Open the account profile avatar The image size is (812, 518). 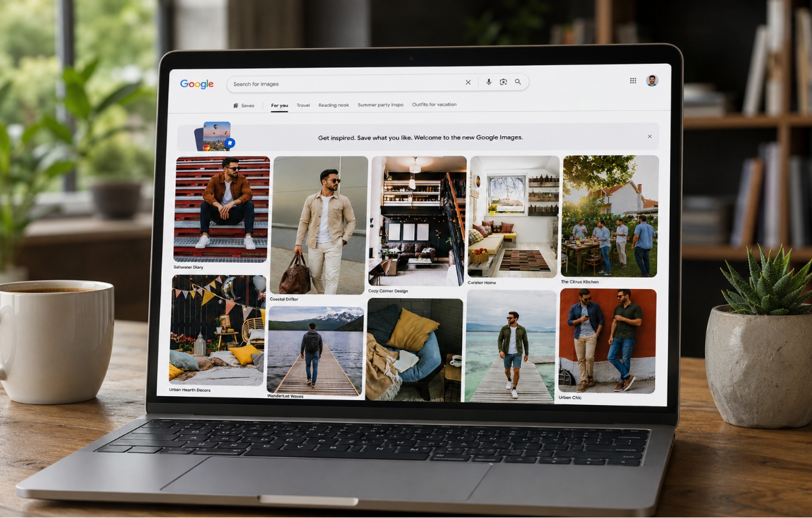click(652, 81)
